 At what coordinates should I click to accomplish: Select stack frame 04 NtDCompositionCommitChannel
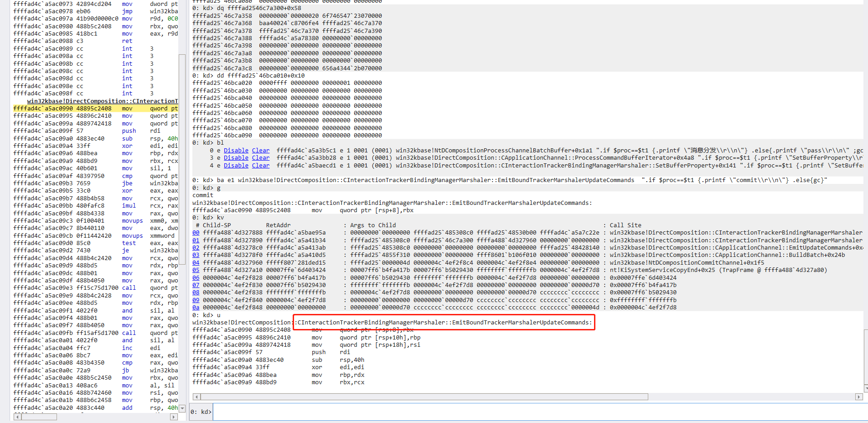pos(196,263)
